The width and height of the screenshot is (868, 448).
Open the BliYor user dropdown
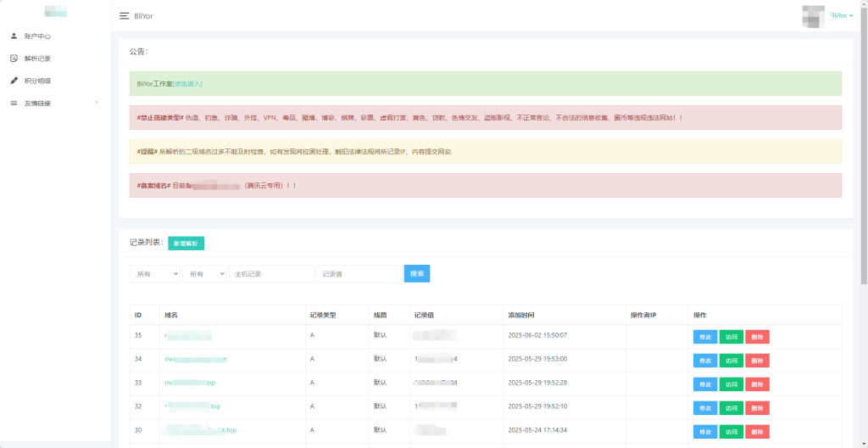[841, 16]
